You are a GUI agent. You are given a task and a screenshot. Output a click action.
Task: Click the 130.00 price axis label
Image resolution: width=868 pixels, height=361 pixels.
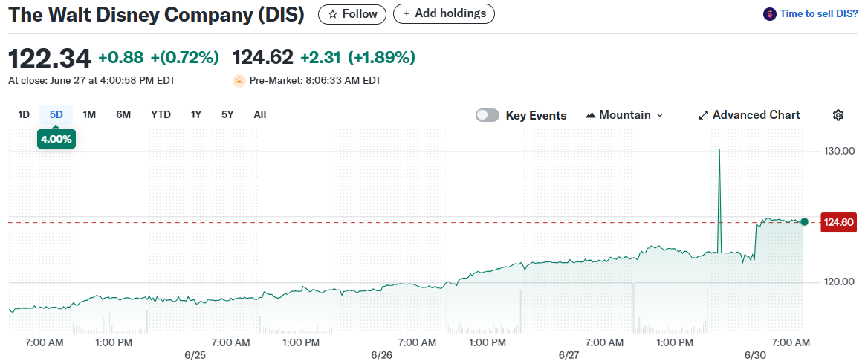pyautogui.click(x=839, y=151)
